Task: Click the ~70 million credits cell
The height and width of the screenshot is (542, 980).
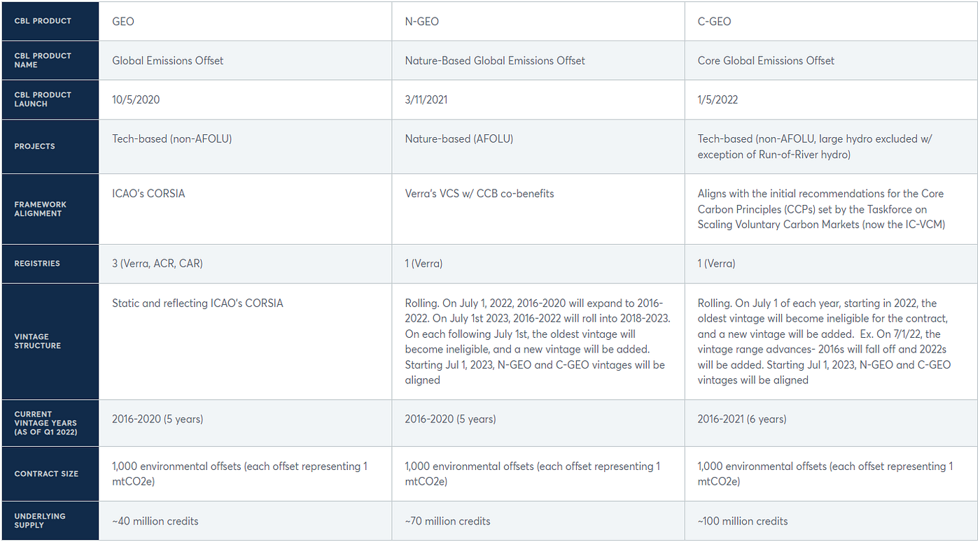Action: [x=538, y=521]
